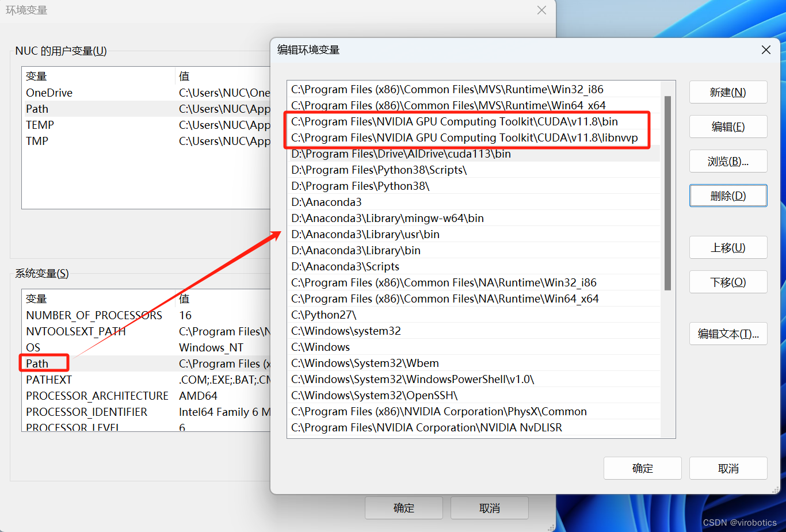Screen dimensions: 786x532
Task: Move entry up with 上移(U)
Action: (x=728, y=247)
